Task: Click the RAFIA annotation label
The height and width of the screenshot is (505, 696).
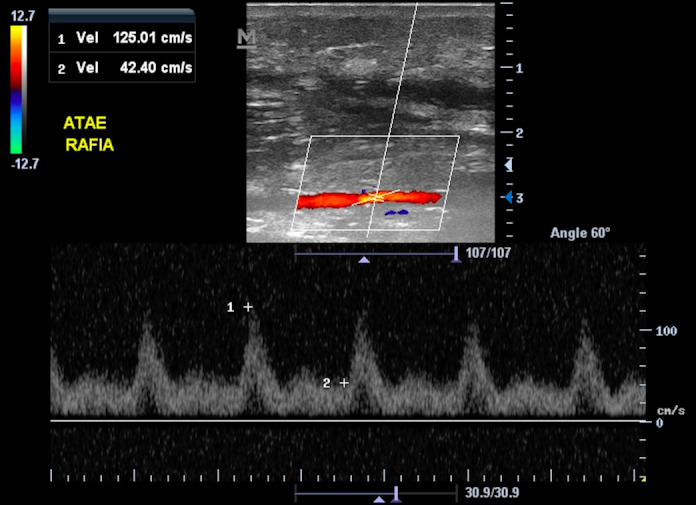Action: coord(90,145)
